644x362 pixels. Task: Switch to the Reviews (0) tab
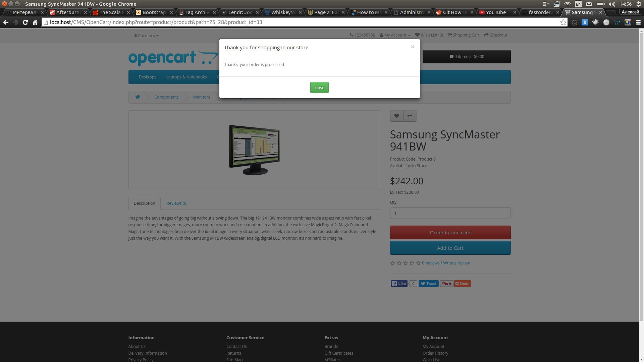177,203
